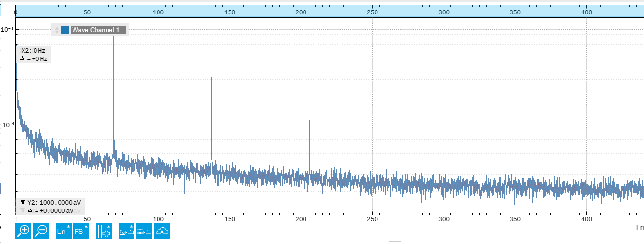Screen dimensions: 644x244
Task: Click the gray triangle beside delta aV
Action: click(23, 210)
